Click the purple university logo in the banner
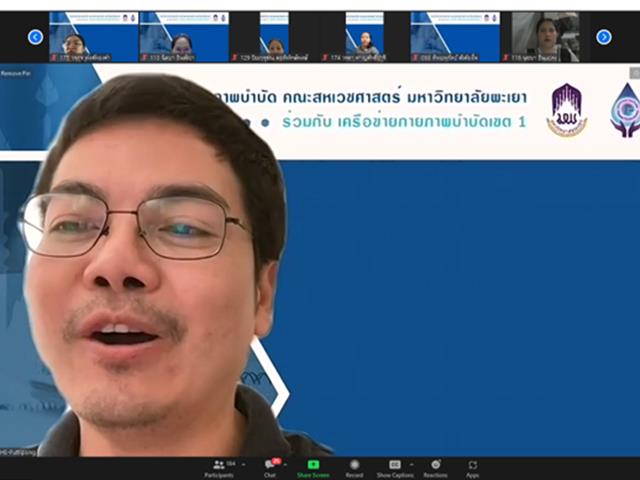The image size is (640, 480). tap(567, 109)
